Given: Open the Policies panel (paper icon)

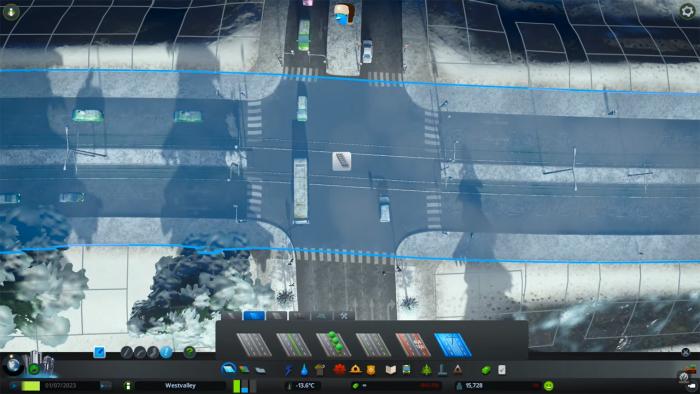Looking at the screenshot, I should pyautogui.click(x=502, y=369).
